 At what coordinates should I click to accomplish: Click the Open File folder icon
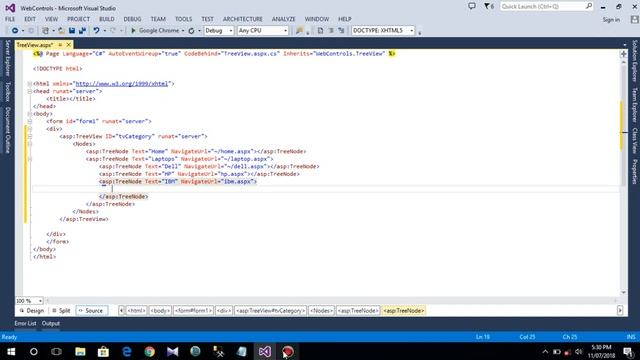click(61, 31)
